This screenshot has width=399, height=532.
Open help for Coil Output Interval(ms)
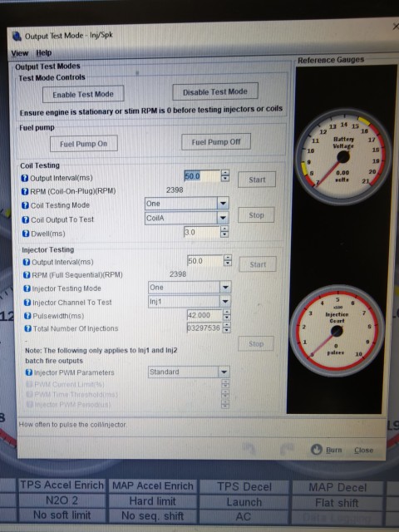(24, 178)
